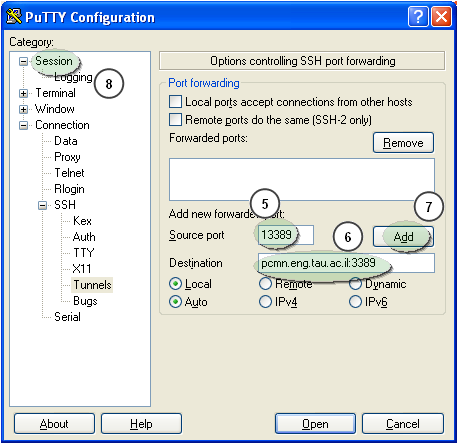The image size is (457, 444).
Task: Click inside the Forwarded ports list box
Action: click(302, 179)
